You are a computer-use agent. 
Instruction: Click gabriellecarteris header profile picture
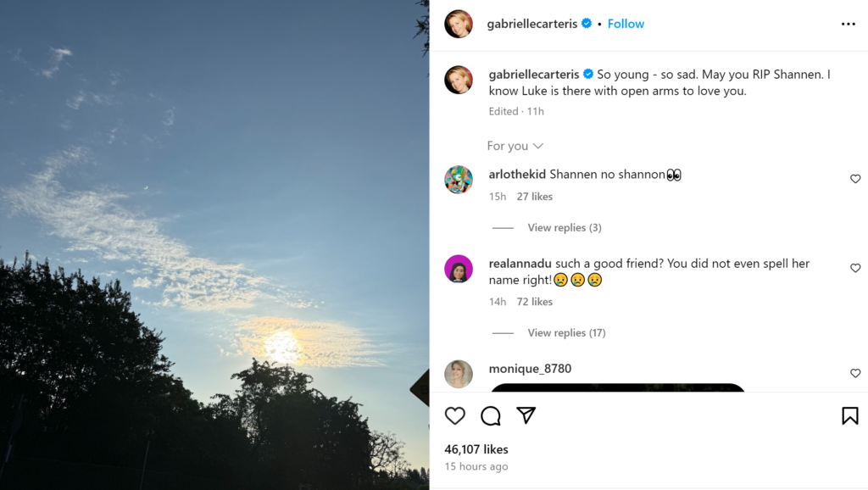click(x=459, y=24)
